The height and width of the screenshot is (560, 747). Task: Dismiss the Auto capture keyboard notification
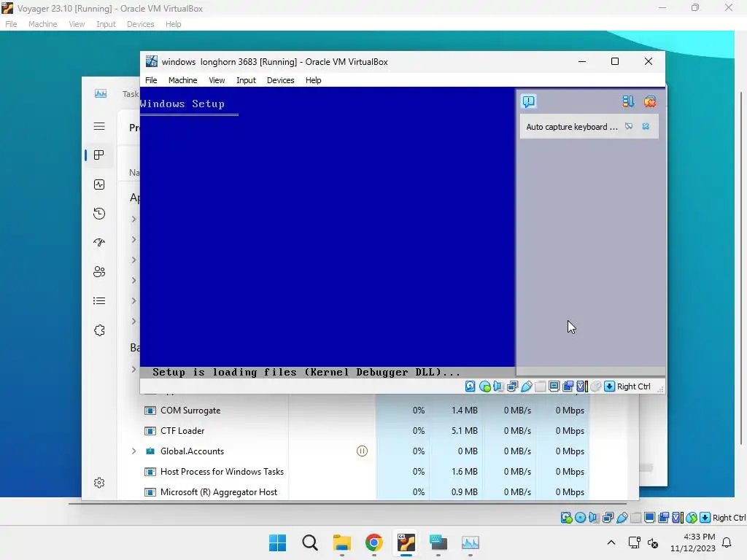[646, 127]
